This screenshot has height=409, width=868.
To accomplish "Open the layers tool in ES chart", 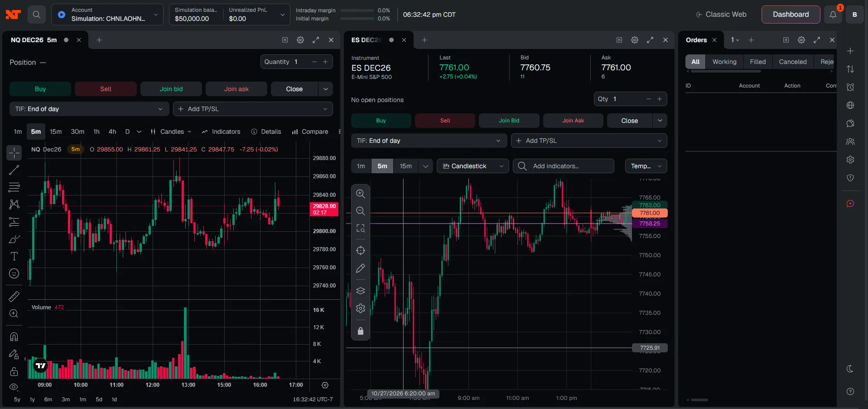I will (x=361, y=291).
